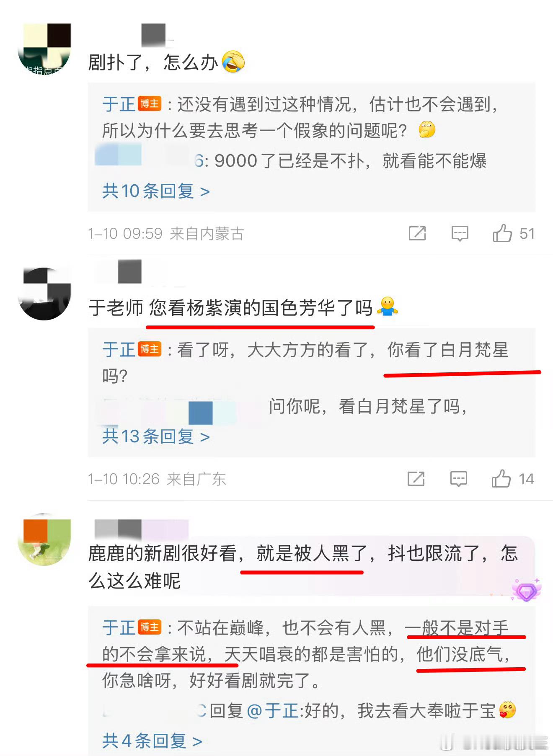Open reply box on the 09:59 comment

pyautogui.click(x=460, y=234)
